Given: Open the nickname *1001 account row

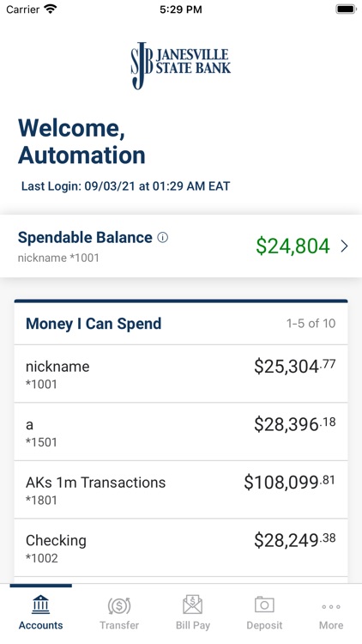Looking at the screenshot, I should [181, 374].
